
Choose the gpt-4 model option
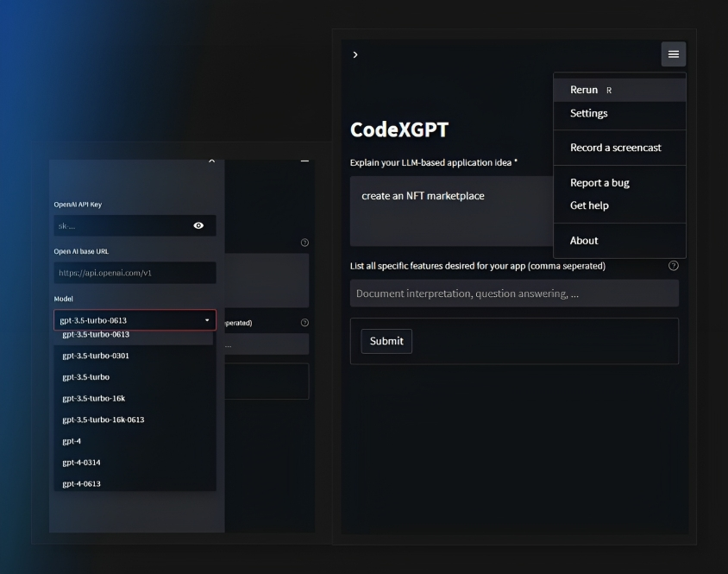[x=134, y=441]
